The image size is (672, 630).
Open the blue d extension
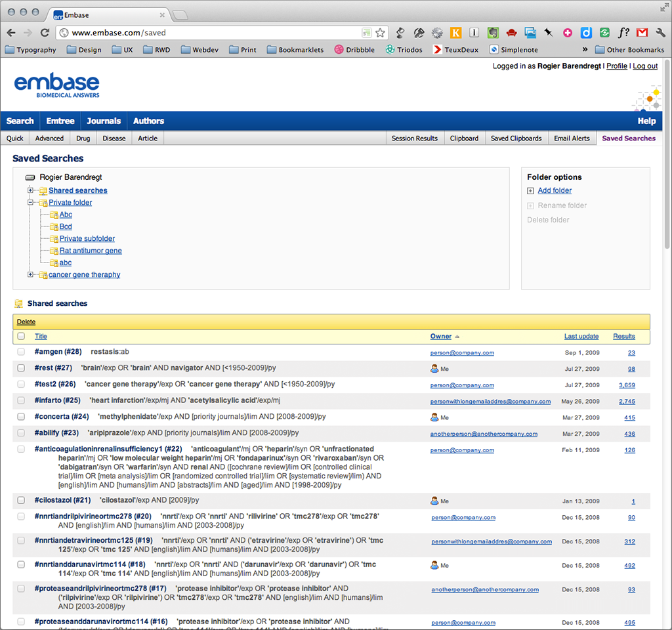pyautogui.click(x=586, y=33)
